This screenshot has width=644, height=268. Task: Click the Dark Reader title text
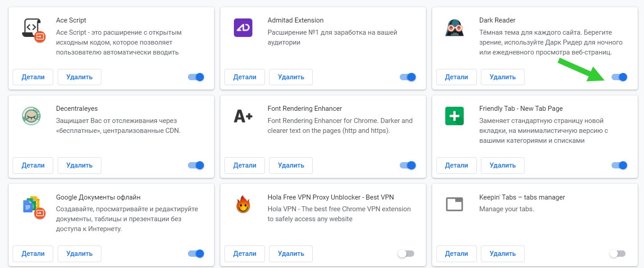click(498, 20)
